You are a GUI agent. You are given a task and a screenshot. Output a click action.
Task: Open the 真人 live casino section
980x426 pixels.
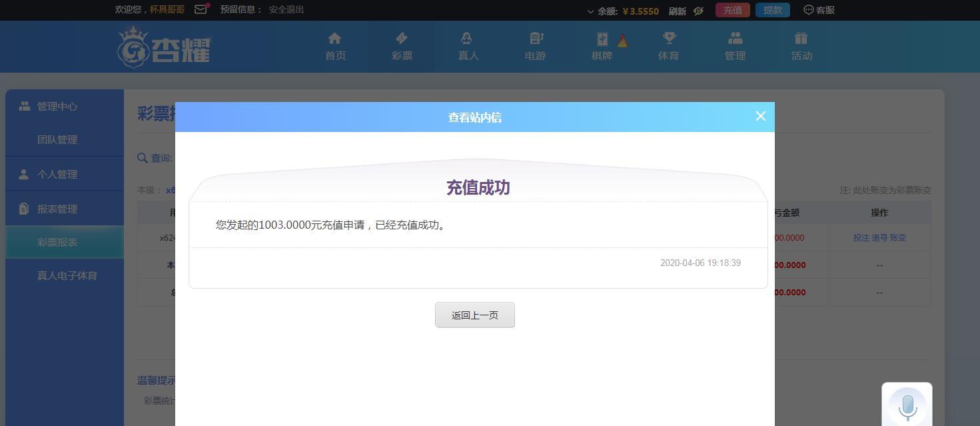(468, 46)
